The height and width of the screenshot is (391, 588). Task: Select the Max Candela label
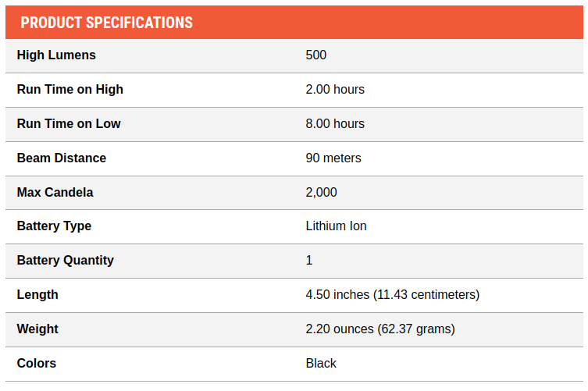(55, 192)
